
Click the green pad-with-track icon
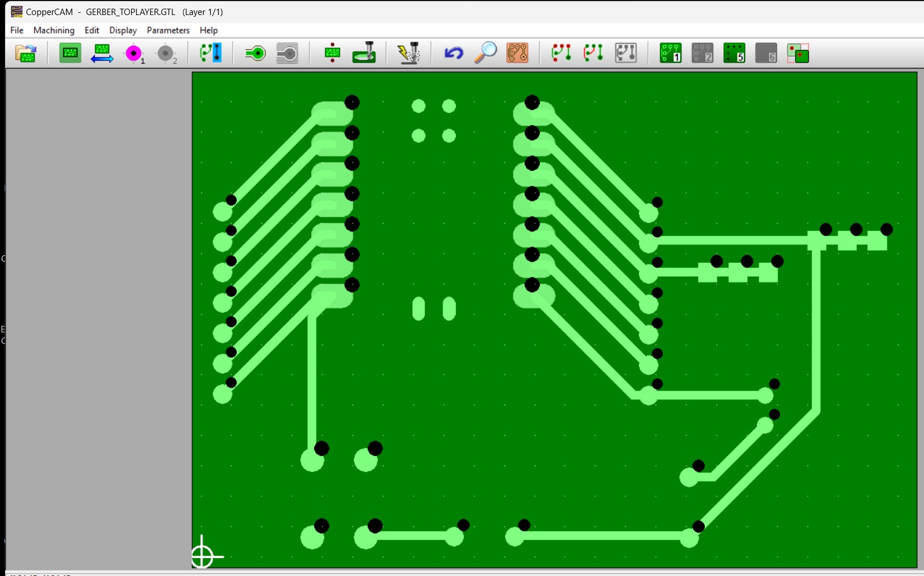(255, 53)
